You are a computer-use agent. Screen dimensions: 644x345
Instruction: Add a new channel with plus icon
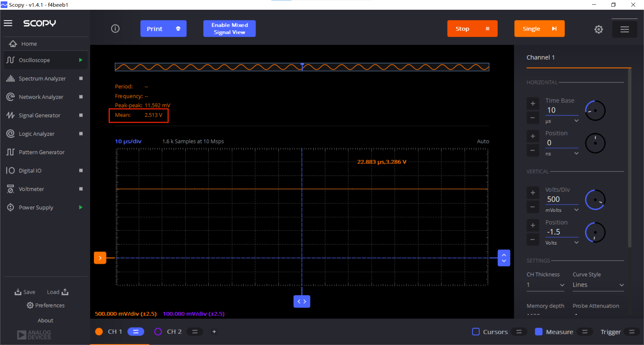click(x=214, y=332)
